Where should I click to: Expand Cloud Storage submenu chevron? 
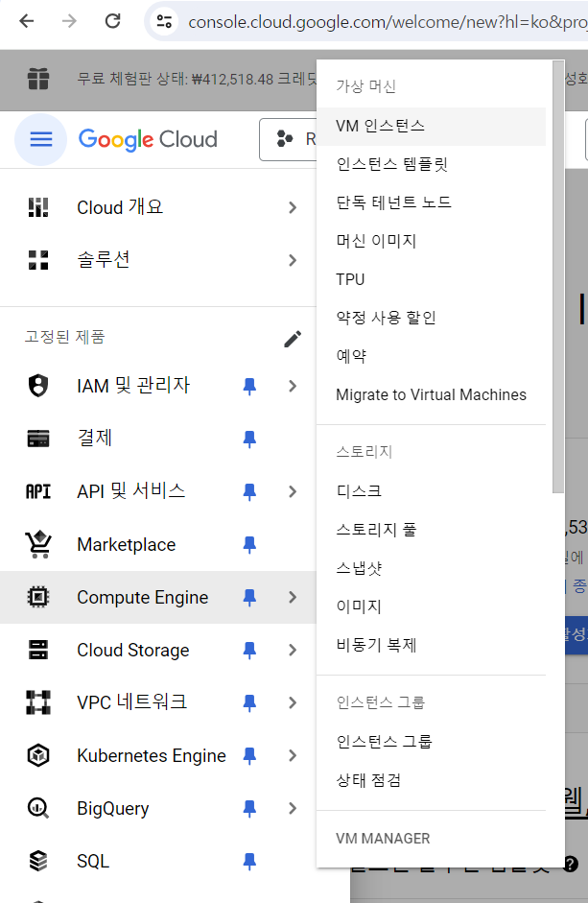[x=293, y=651]
